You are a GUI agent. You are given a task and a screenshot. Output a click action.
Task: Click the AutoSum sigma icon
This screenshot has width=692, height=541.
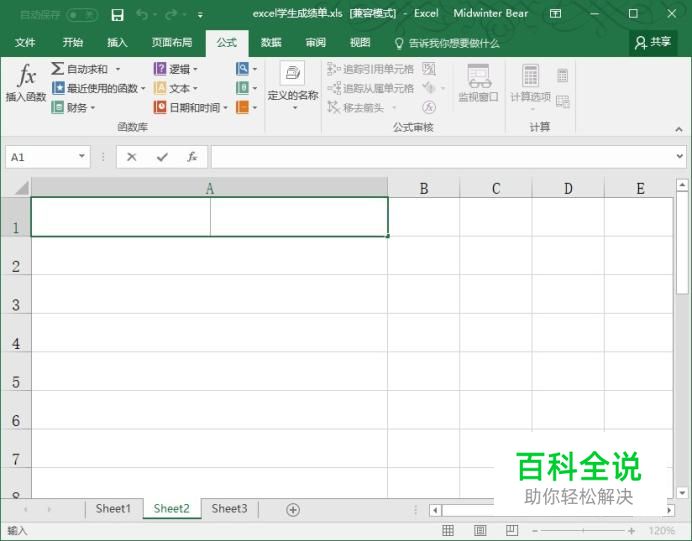[x=57, y=68]
